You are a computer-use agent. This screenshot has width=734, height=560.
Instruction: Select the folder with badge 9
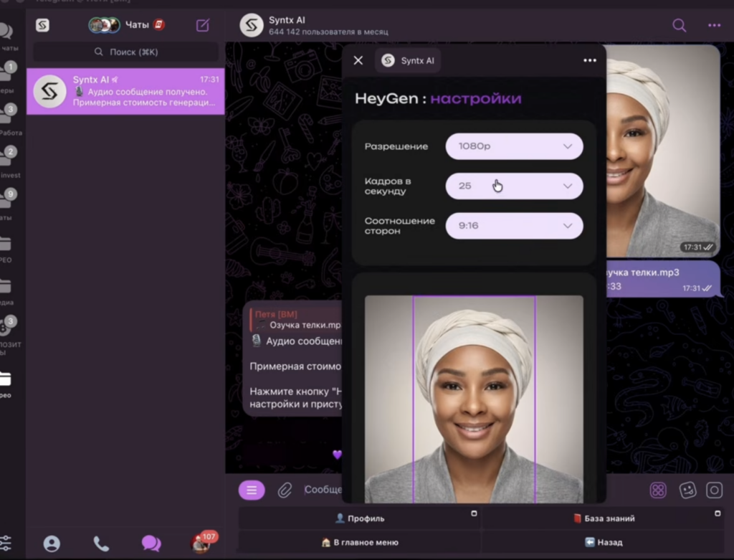9,204
